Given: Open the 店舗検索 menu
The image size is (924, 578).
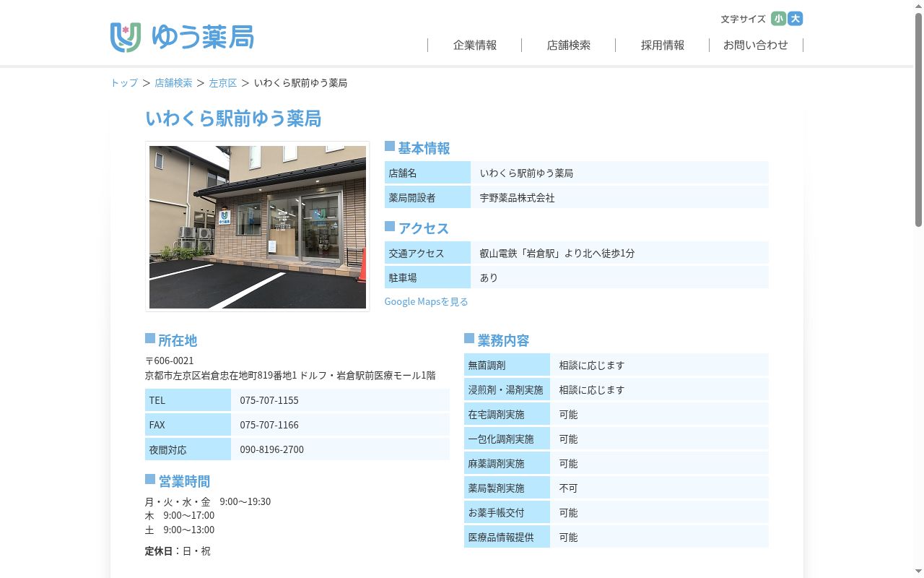Looking at the screenshot, I should pos(569,45).
